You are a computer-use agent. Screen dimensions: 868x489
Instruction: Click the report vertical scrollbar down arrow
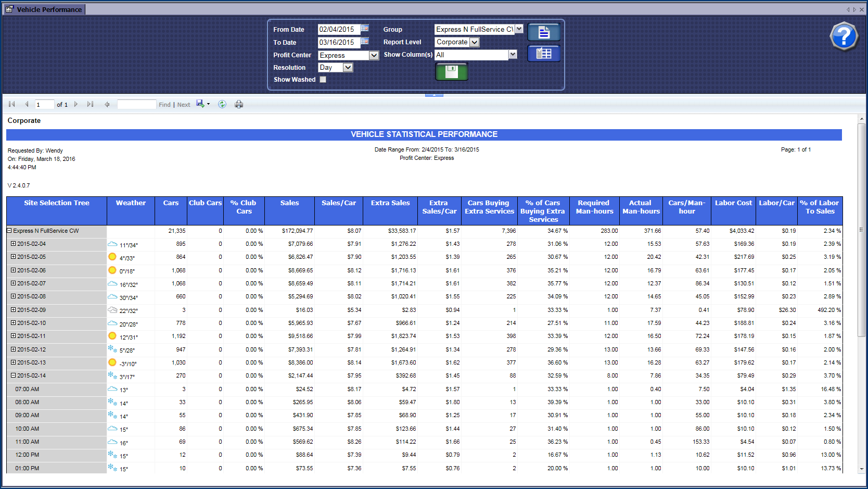click(x=862, y=469)
